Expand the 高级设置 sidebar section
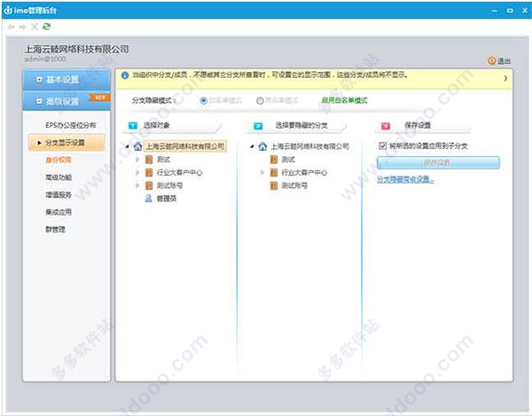The width and height of the screenshot is (532, 416). 66,101
